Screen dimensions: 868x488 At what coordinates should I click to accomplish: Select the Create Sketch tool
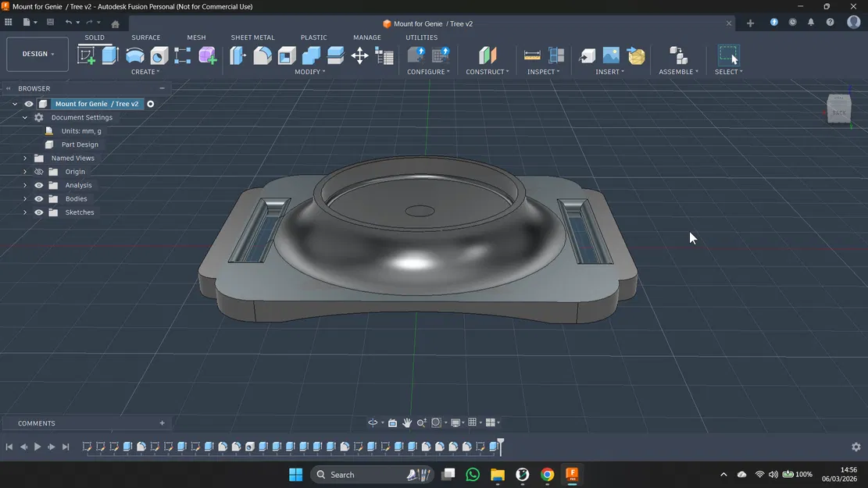(x=86, y=55)
